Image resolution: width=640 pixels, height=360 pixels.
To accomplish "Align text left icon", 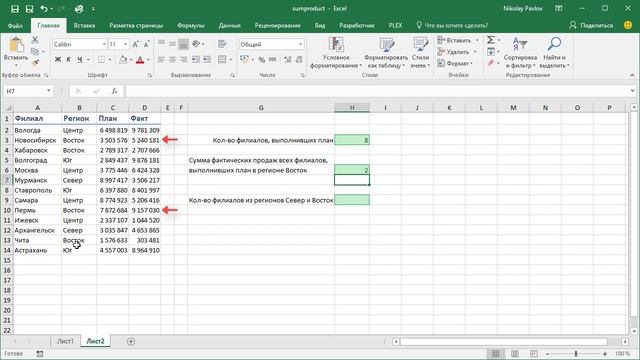I will [x=162, y=60].
